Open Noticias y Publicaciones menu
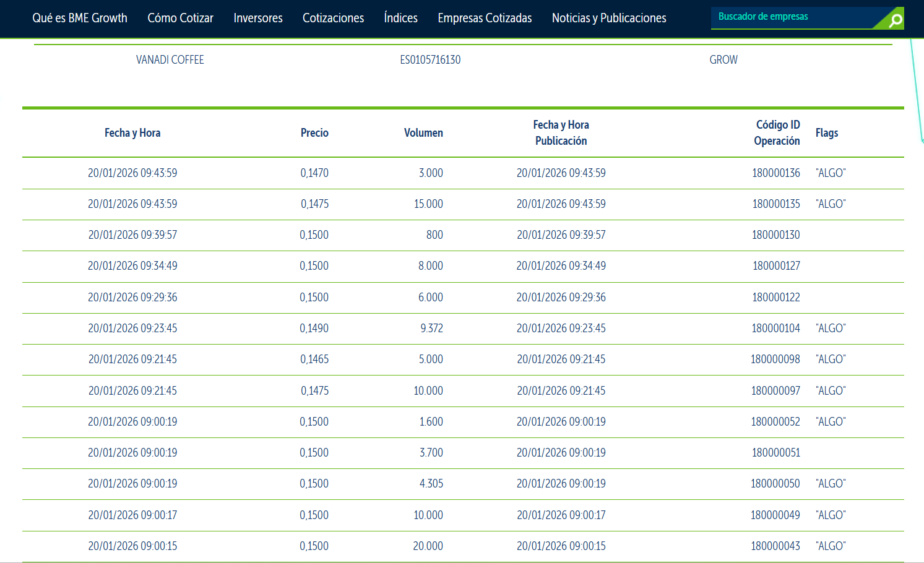The image size is (924, 563). pyautogui.click(x=609, y=19)
